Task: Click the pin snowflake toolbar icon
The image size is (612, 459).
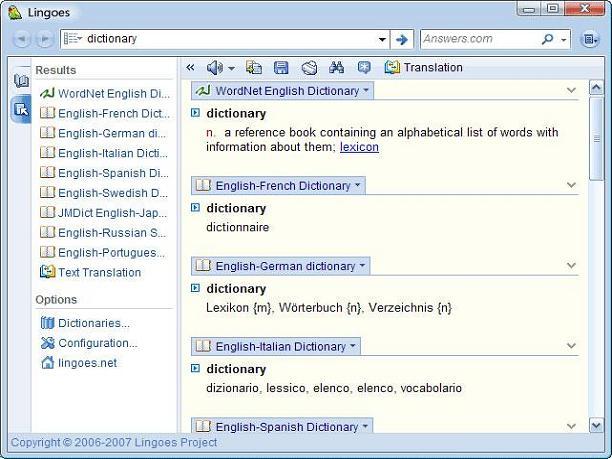Action: [364, 68]
